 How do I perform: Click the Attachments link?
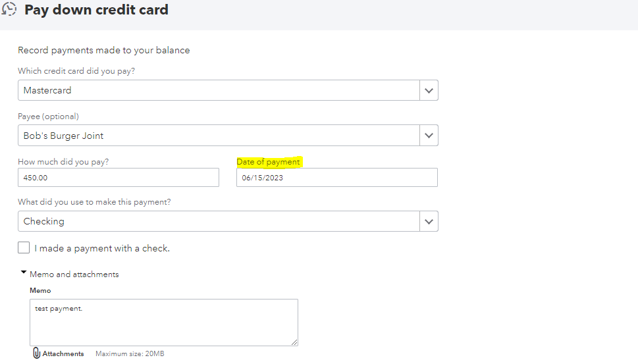[x=63, y=354]
